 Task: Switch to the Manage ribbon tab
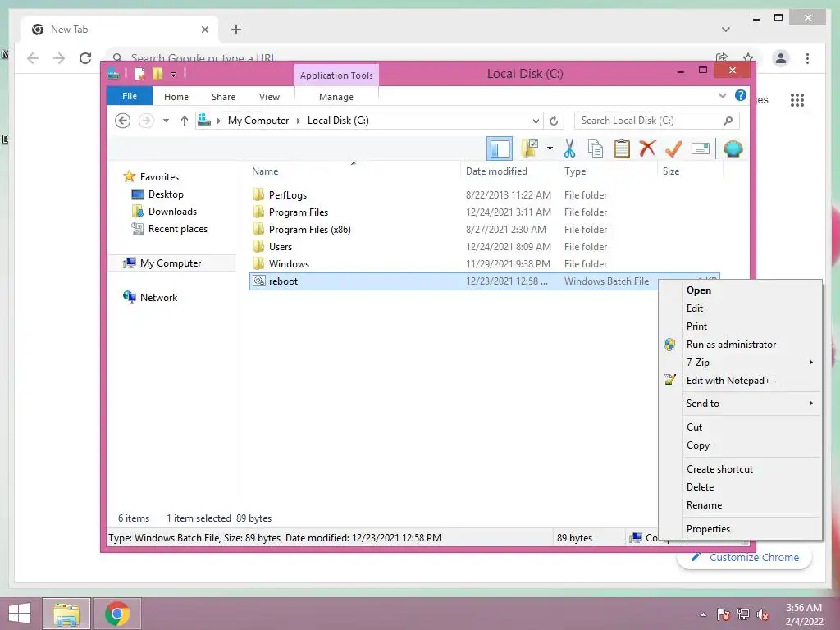point(336,97)
